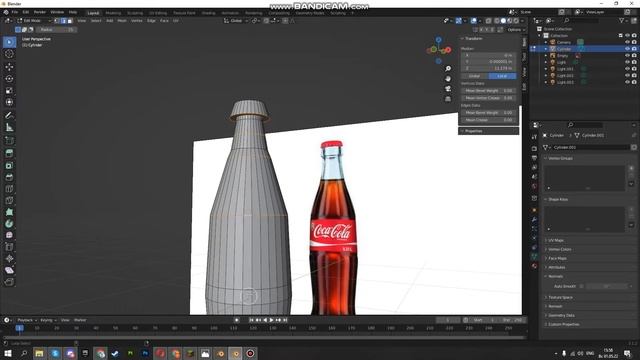Screen dimensions: 640x360
Task: Select the Cursor tool
Action: [9, 54]
